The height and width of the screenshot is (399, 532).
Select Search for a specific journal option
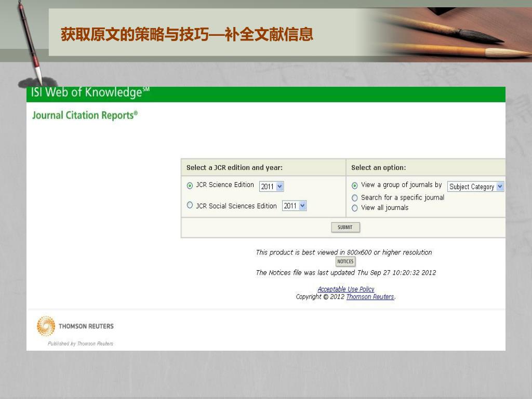[x=354, y=198]
